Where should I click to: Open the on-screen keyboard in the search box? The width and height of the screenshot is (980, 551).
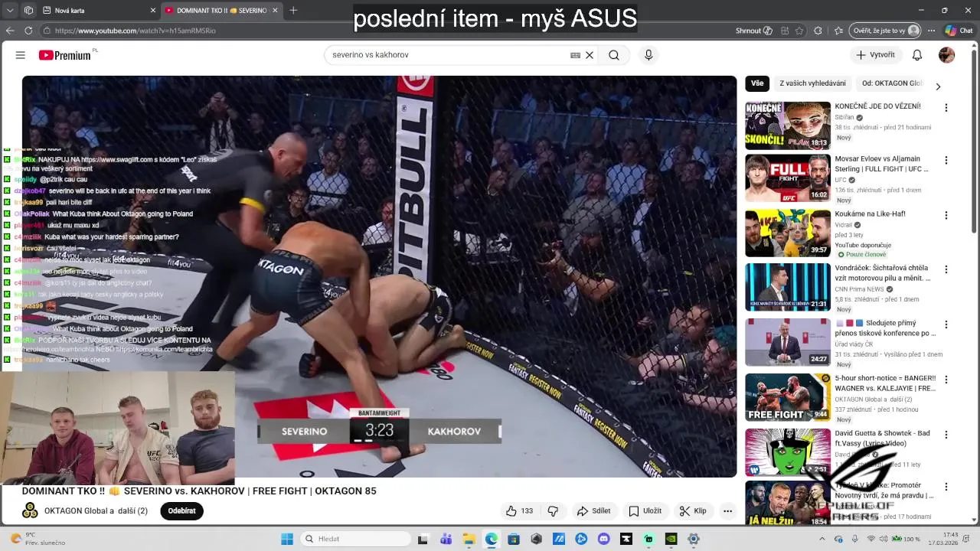pyautogui.click(x=575, y=55)
